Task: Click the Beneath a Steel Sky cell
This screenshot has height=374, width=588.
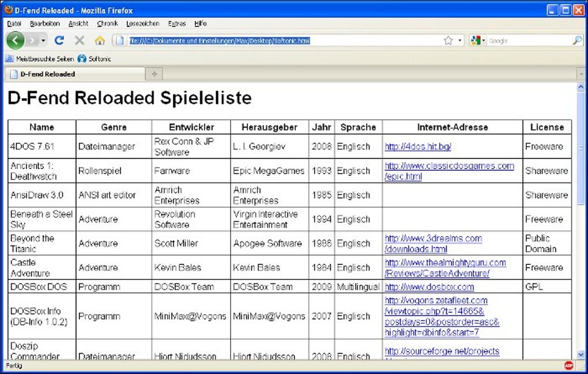Action: click(x=42, y=219)
